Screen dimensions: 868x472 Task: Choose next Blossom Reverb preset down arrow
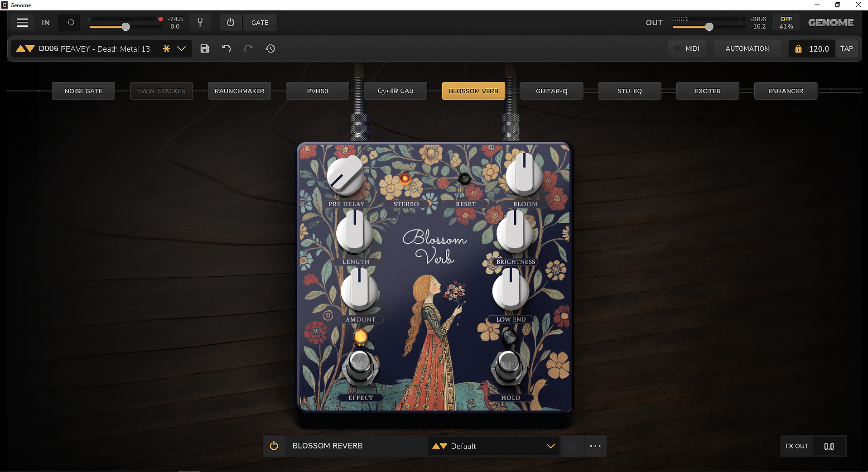pyautogui.click(x=444, y=446)
